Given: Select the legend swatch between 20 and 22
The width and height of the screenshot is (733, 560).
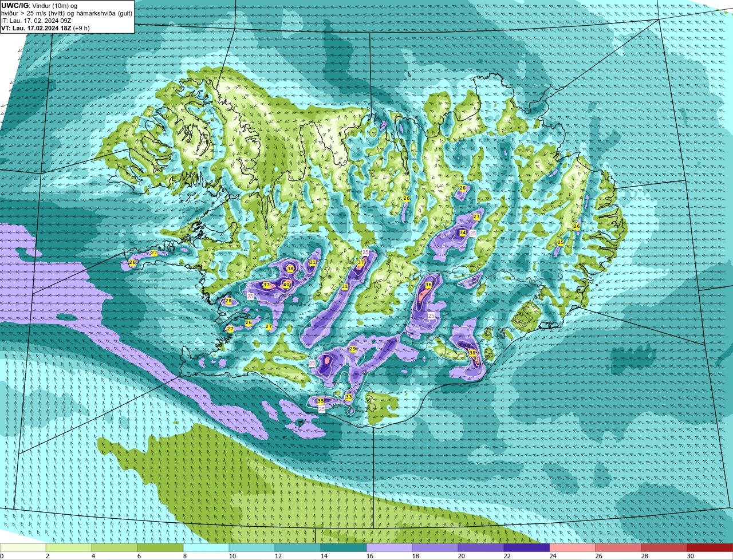Looking at the screenshot, I should click(481, 548).
